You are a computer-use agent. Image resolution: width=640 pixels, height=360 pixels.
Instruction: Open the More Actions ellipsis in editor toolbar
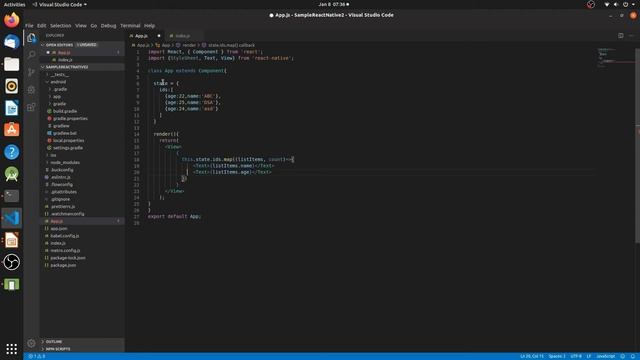pyautogui.click(x=631, y=36)
